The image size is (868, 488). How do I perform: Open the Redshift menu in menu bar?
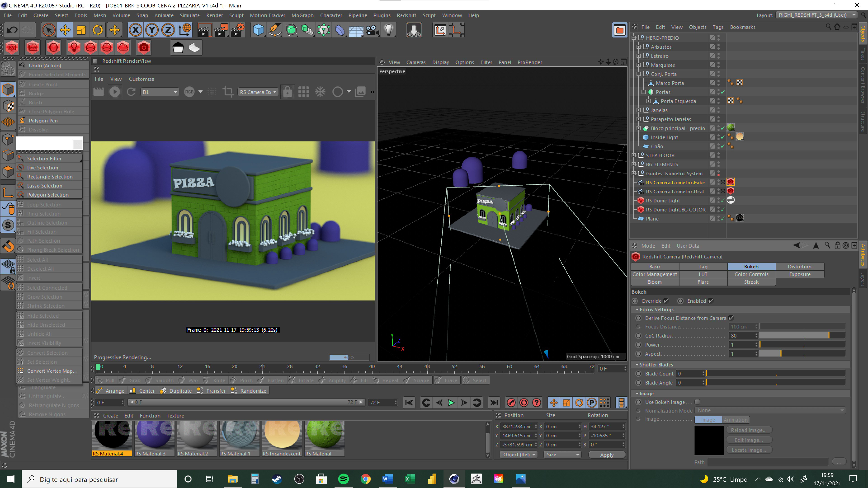point(406,15)
